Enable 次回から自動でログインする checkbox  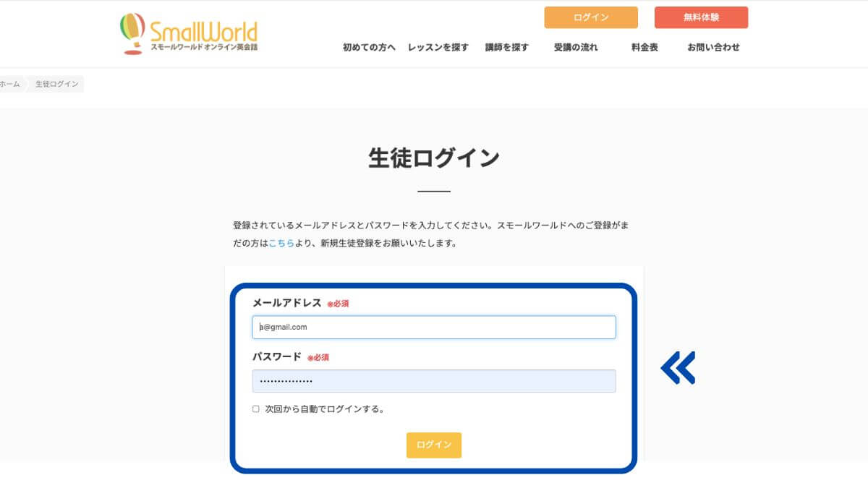[255, 409]
